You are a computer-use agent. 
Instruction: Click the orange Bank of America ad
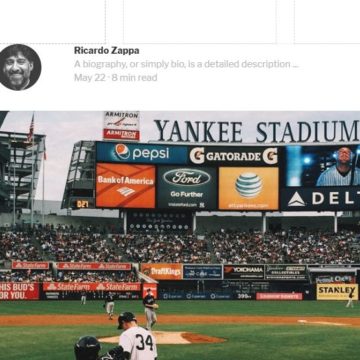(x=125, y=186)
